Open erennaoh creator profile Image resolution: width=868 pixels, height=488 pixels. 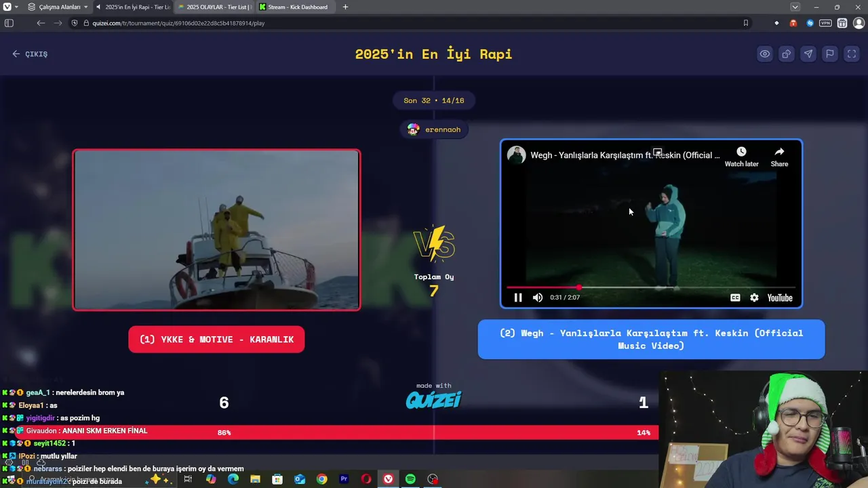click(x=434, y=129)
